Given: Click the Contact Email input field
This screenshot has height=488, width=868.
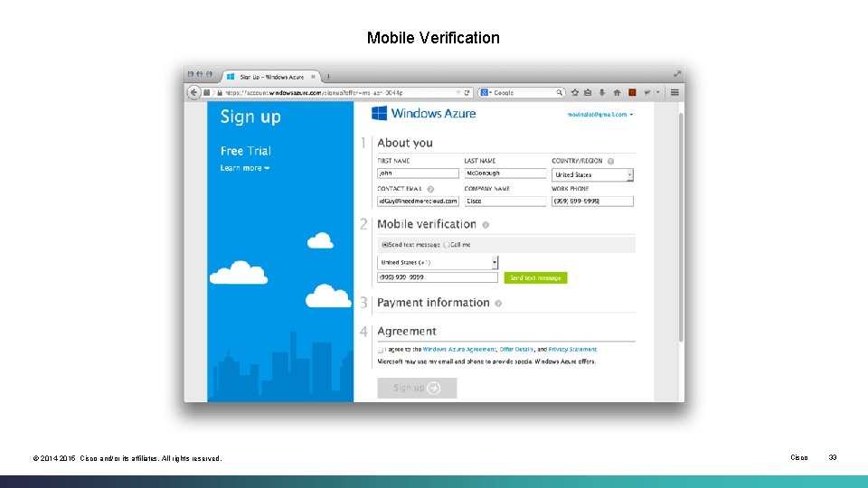Looking at the screenshot, I should [418, 202].
